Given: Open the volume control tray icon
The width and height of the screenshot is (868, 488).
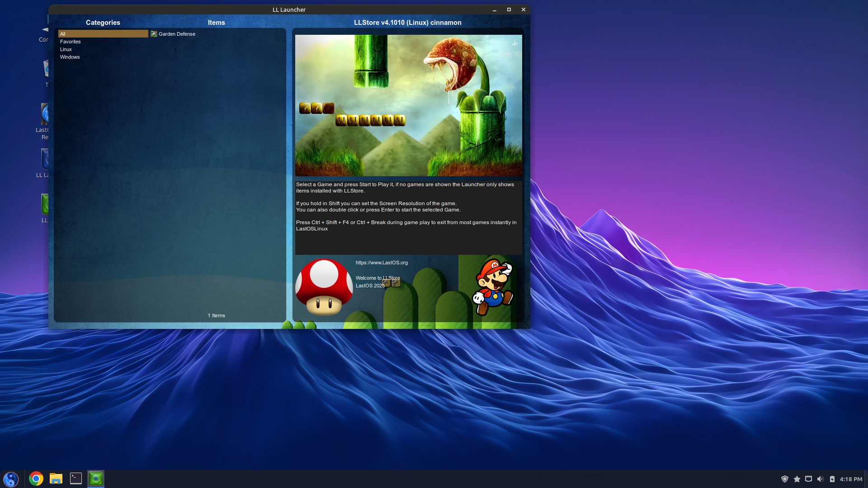Looking at the screenshot, I should 821,479.
